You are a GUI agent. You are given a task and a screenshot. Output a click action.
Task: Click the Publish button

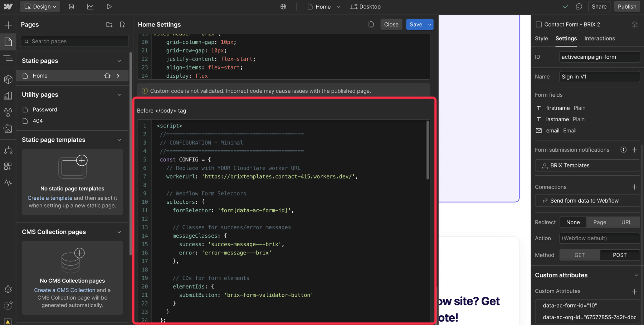coord(627,6)
